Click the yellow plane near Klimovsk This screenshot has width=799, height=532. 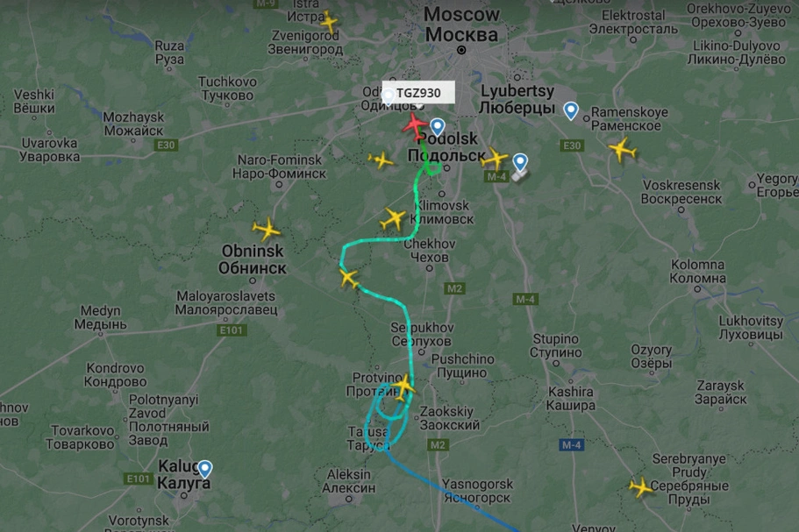(x=393, y=219)
